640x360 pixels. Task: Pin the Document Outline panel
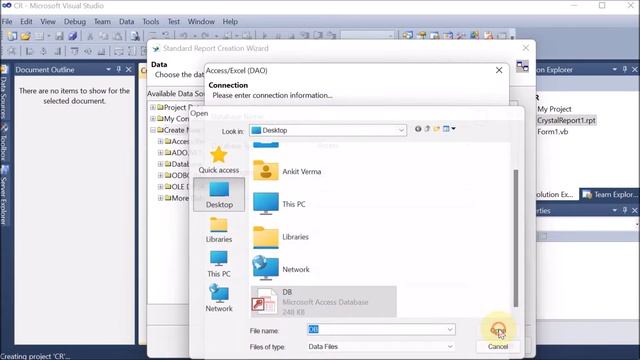click(x=119, y=69)
